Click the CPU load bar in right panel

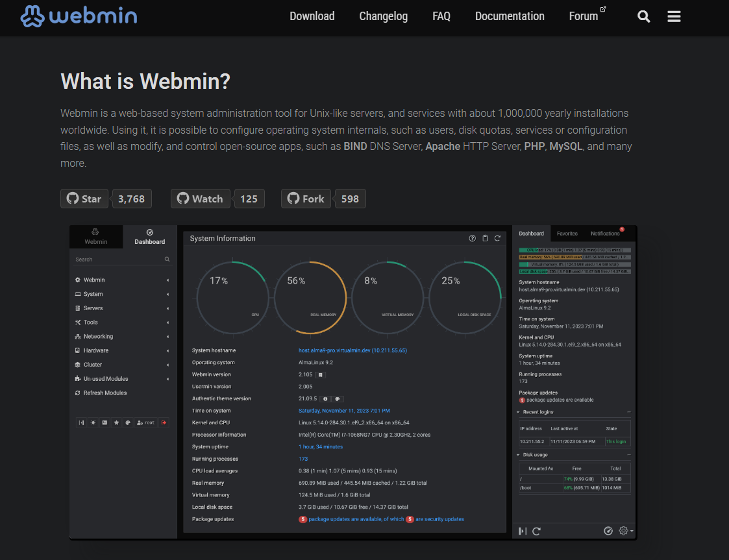575,250
